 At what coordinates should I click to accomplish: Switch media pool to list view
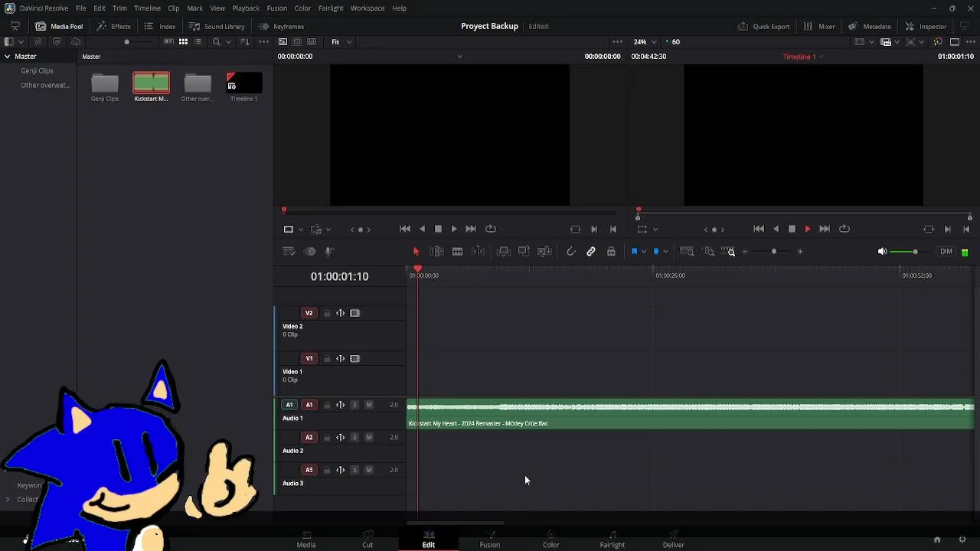tap(198, 42)
